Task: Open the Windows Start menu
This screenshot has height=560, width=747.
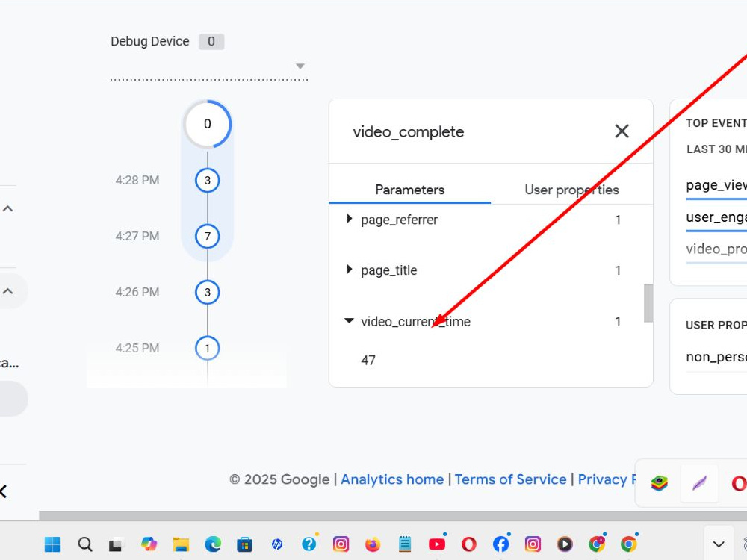Action: point(52,544)
